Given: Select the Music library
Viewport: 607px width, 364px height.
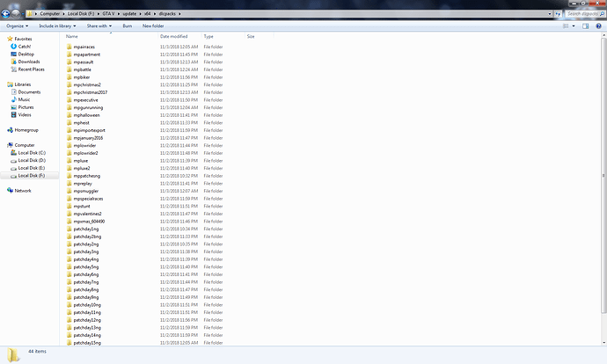Looking at the screenshot, I should [x=24, y=99].
